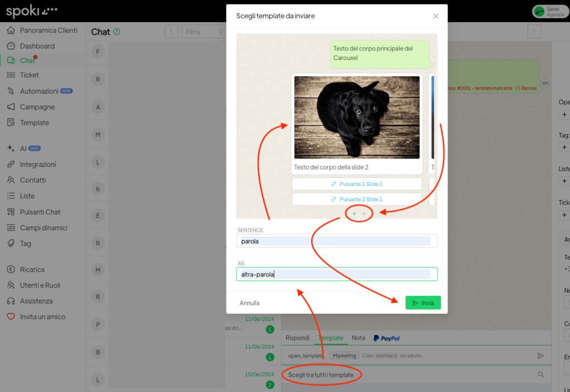The image size is (570, 392).
Task: Select the first carousel slide dot
Action: [x=355, y=214]
